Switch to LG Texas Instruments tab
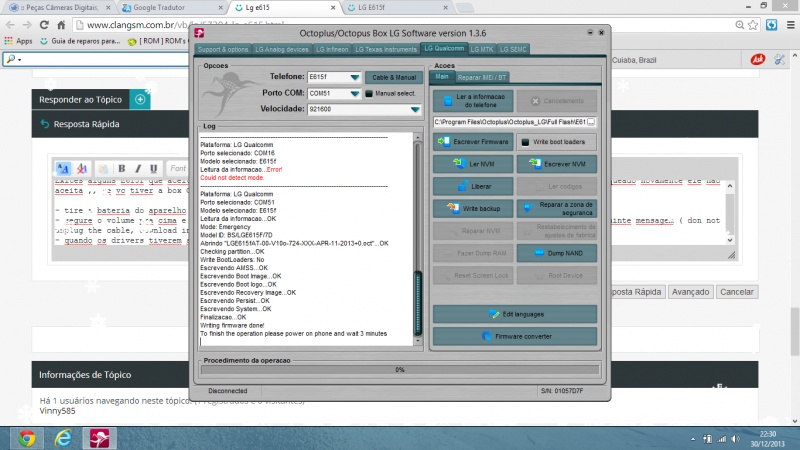 coord(386,49)
